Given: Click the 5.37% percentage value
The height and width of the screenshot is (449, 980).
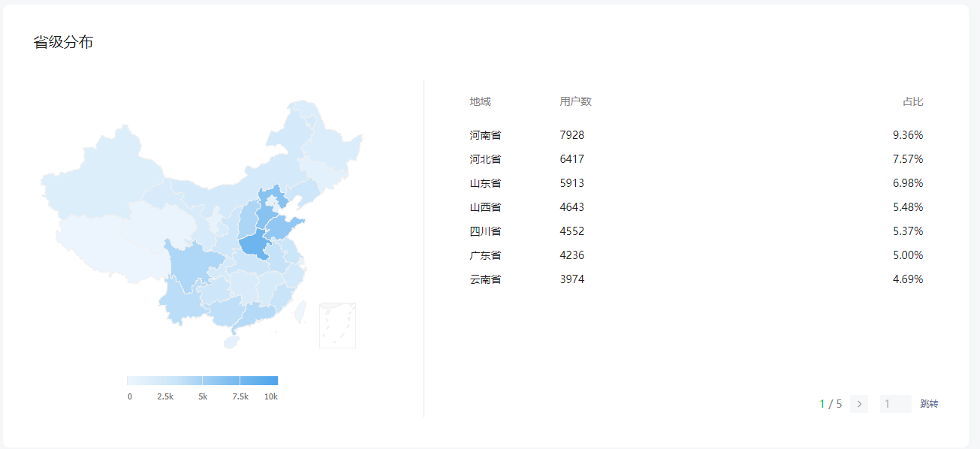Looking at the screenshot, I should tap(908, 231).
